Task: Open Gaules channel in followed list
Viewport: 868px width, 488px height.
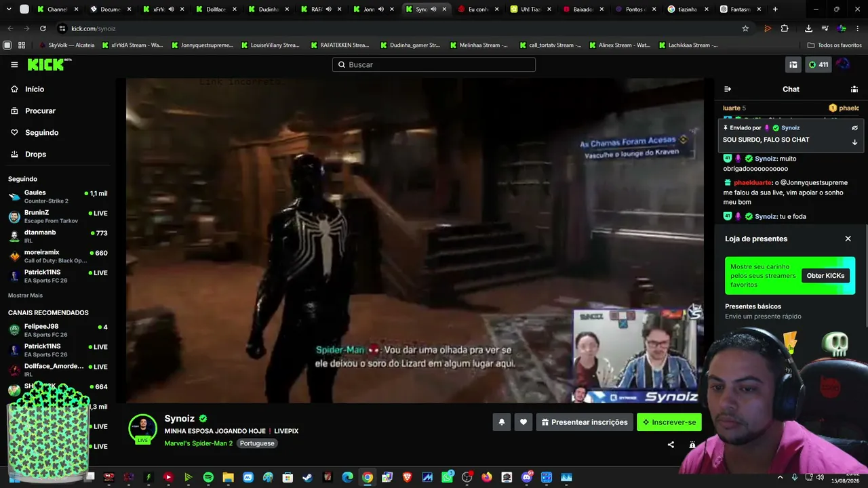Action: point(58,197)
